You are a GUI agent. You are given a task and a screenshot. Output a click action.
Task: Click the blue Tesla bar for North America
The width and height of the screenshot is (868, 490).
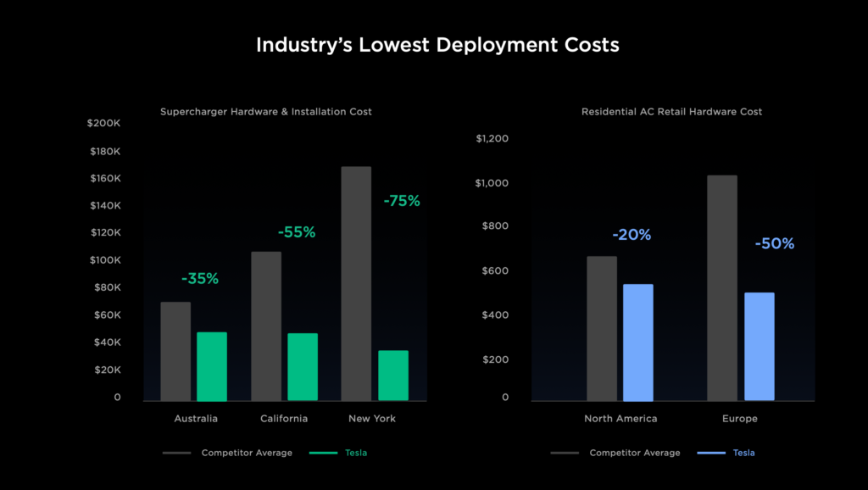coord(638,342)
